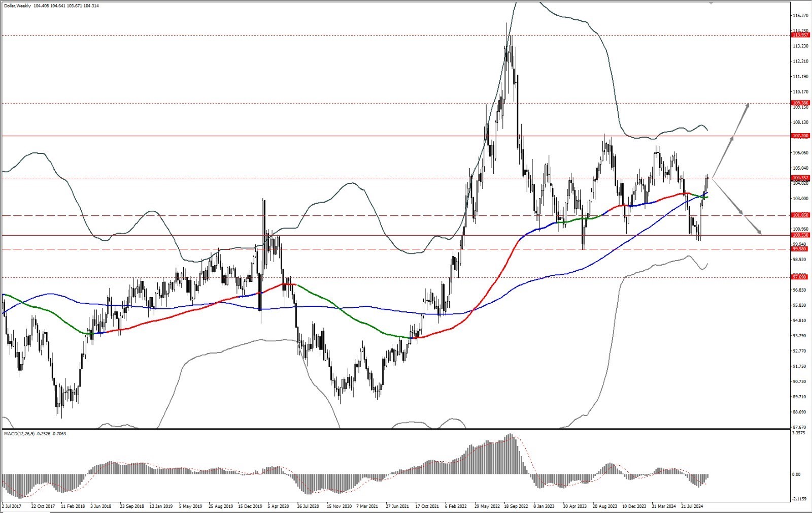Select the 101.850 price level tag

[x=800, y=215]
